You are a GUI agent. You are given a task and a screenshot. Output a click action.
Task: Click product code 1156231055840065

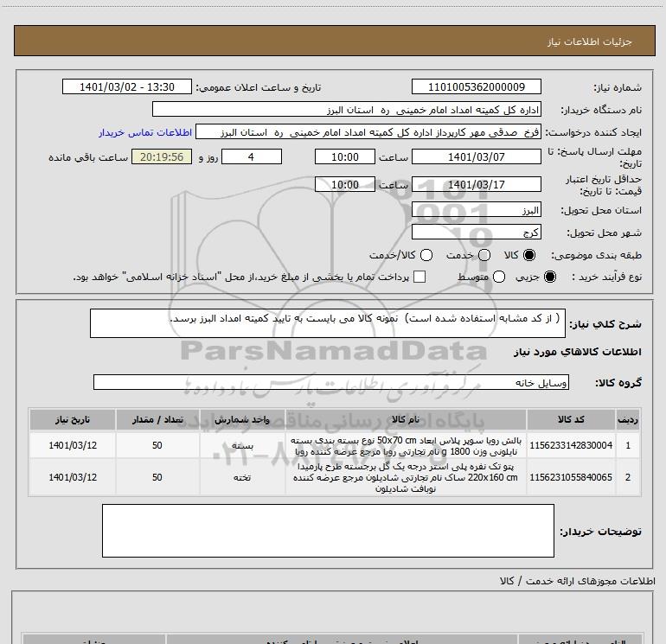571,477
